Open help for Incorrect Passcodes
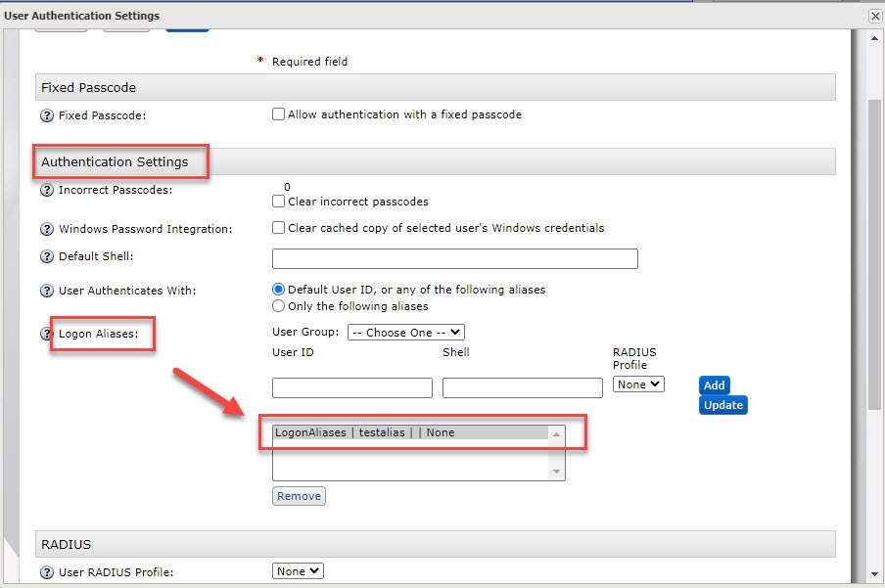 (x=45, y=190)
